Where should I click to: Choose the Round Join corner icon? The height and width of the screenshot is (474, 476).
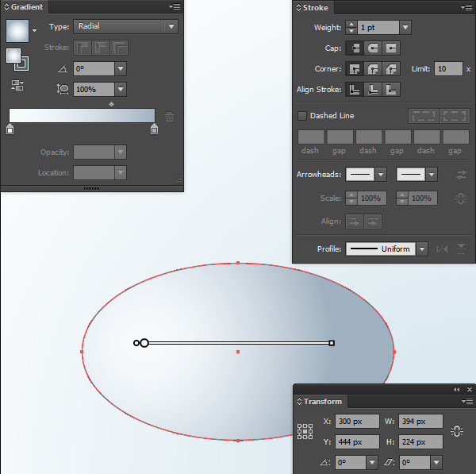pyautogui.click(x=373, y=69)
